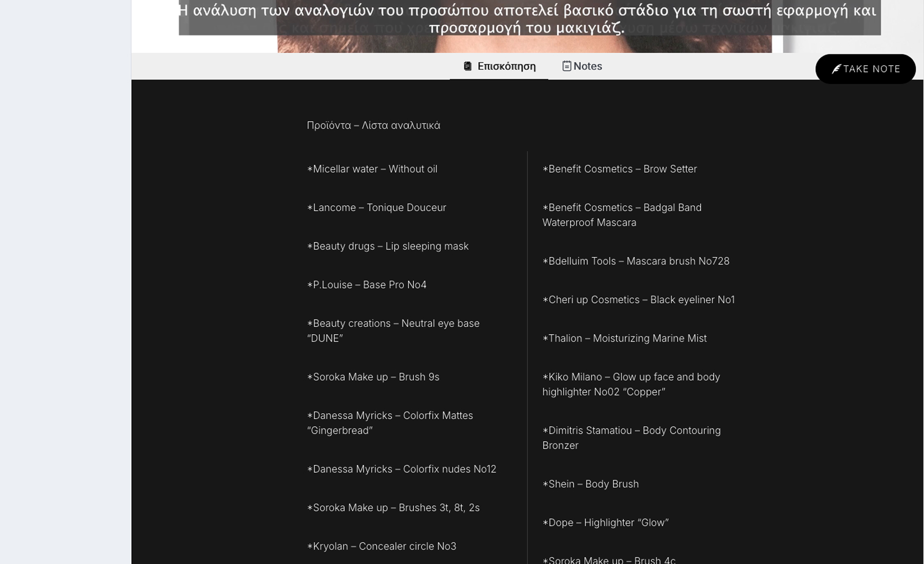
Task: Select the Micellar water – Without oil entry
Action: [x=372, y=169]
